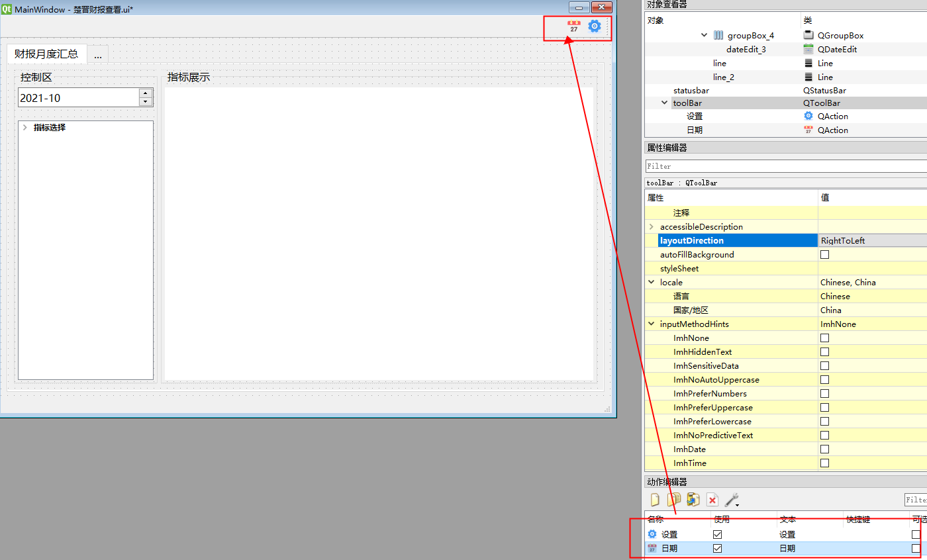Expand the accessibleDescription property

coord(652,226)
